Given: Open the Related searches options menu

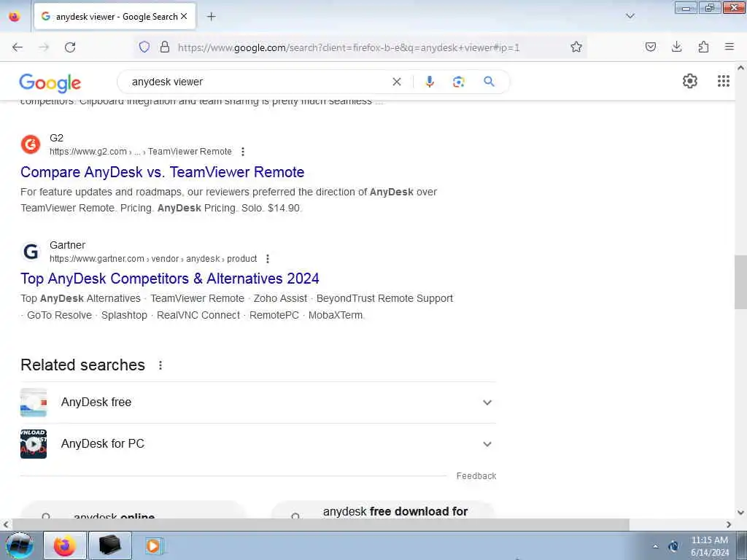Looking at the screenshot, I should (160, 365).
